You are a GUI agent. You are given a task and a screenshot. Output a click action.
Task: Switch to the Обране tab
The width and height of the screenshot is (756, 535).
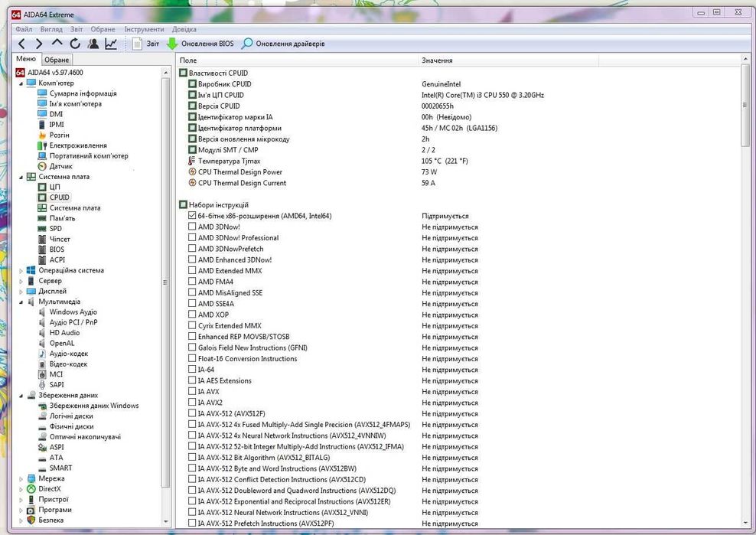(x=57, y=60)
